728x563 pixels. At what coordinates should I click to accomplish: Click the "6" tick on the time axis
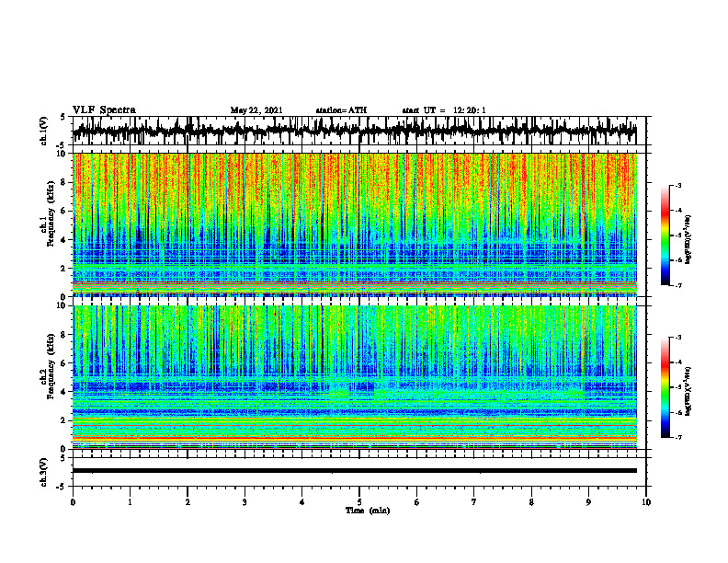point(417,502)
